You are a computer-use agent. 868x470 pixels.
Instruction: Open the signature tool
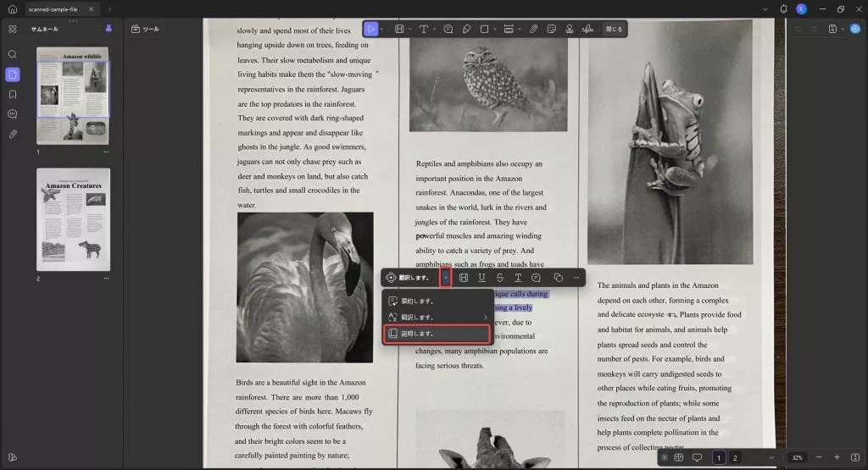[588, 29]
